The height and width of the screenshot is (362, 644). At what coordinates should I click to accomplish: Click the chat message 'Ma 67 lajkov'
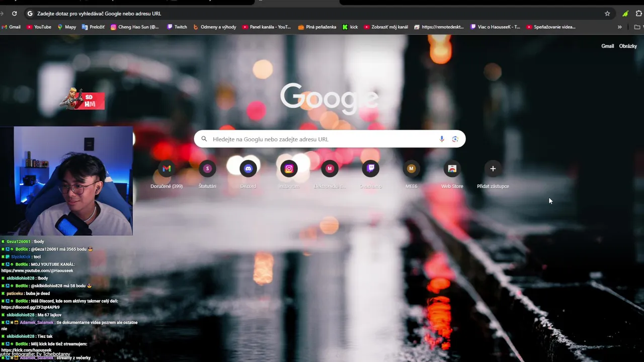tap(49, 315)
